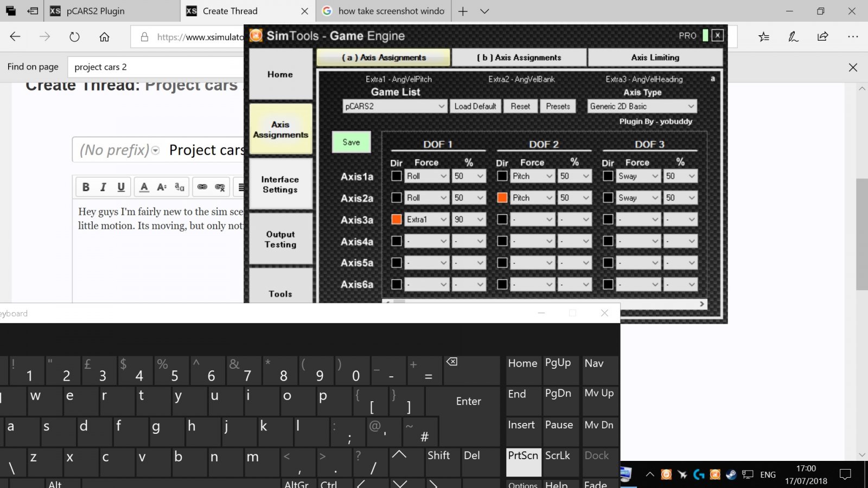868x488 pixels.
Task: Open the browser three-dot settings menu
Action: click(853, 37)
